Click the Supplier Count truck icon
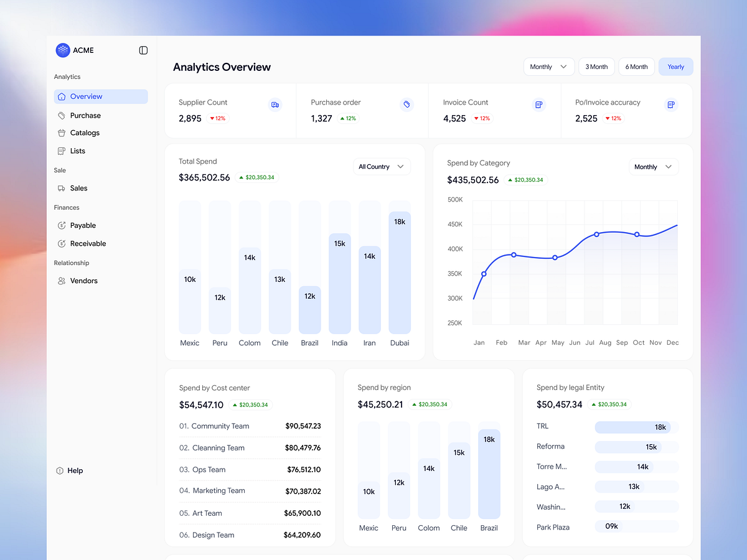 [275, 105]
